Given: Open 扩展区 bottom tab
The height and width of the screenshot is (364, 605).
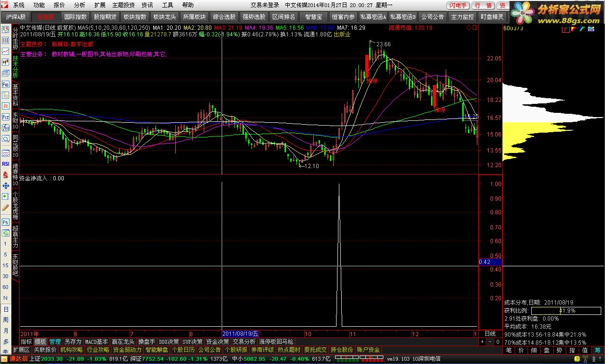Looking at the screenshot, I should (21, 350).
